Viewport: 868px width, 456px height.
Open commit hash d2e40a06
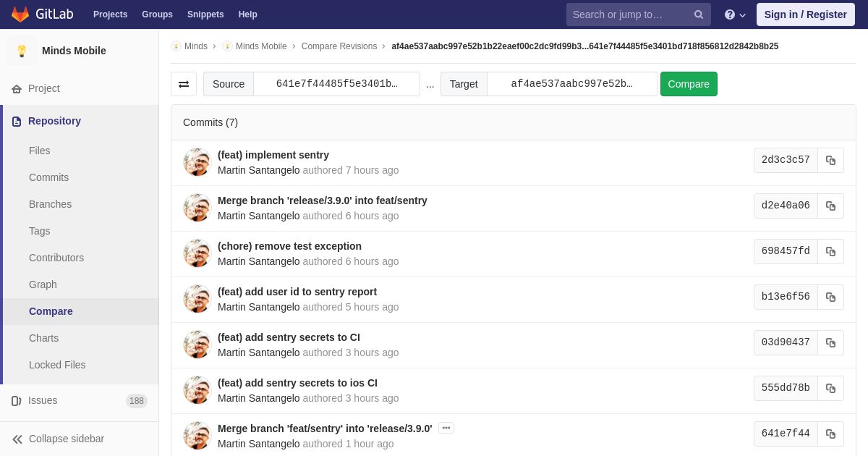[786, 206]
